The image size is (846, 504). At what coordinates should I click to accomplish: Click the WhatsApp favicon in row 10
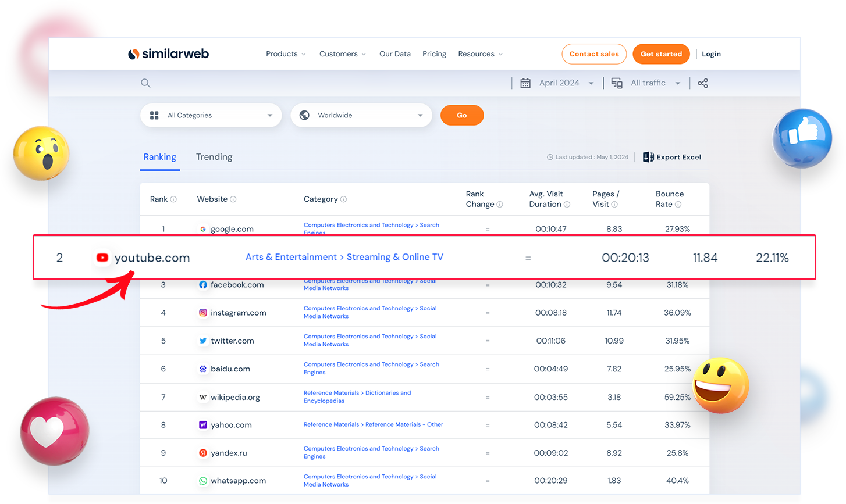[203, 481]
